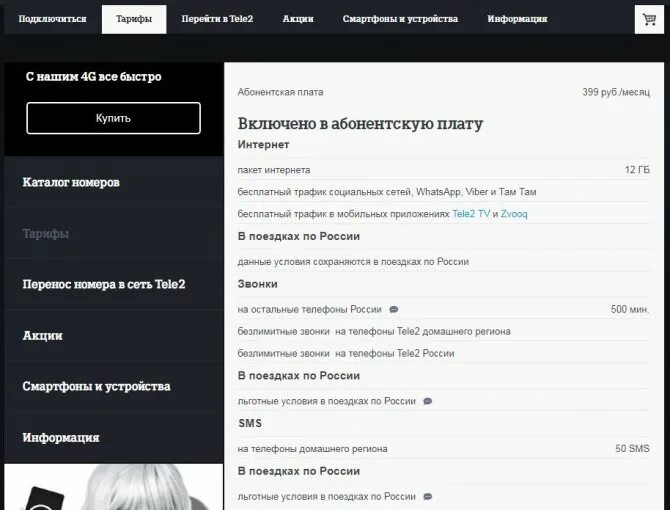Click the '500 мин.' value
Viewport: 670px width, 510px height.
click(630, 309)
